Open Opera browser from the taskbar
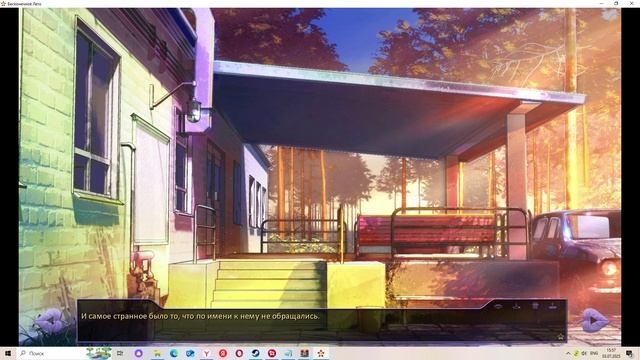 pyautogui.click(x=239, y=353)
